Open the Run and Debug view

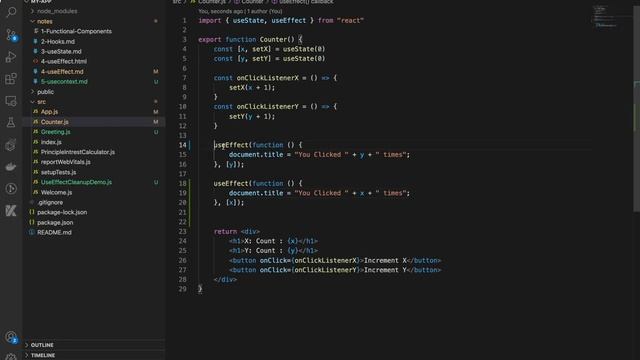coord(11,57)
